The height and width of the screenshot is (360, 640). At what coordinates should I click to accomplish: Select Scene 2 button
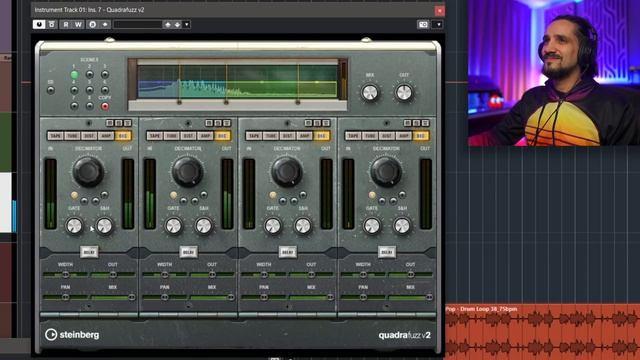click(x=89, y=75)
